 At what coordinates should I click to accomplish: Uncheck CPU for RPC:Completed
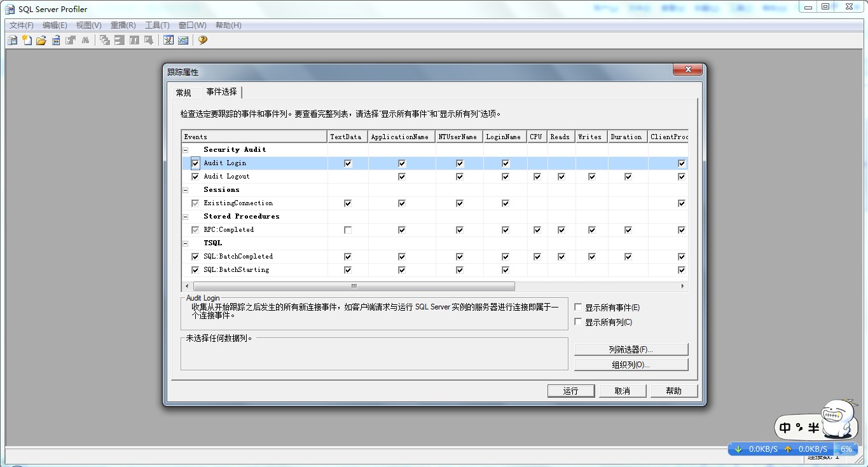[537, 230]
